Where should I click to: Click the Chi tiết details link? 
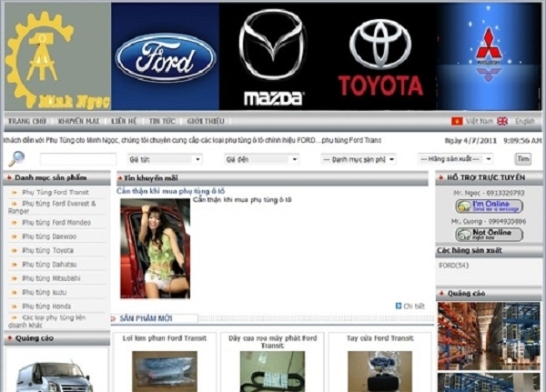pos(414,307)
